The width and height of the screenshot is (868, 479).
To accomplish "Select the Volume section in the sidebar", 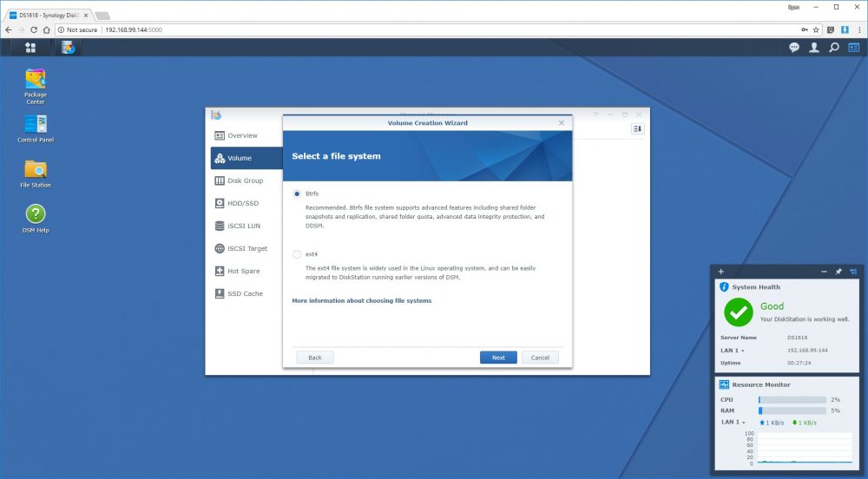I will coord(247,158).
